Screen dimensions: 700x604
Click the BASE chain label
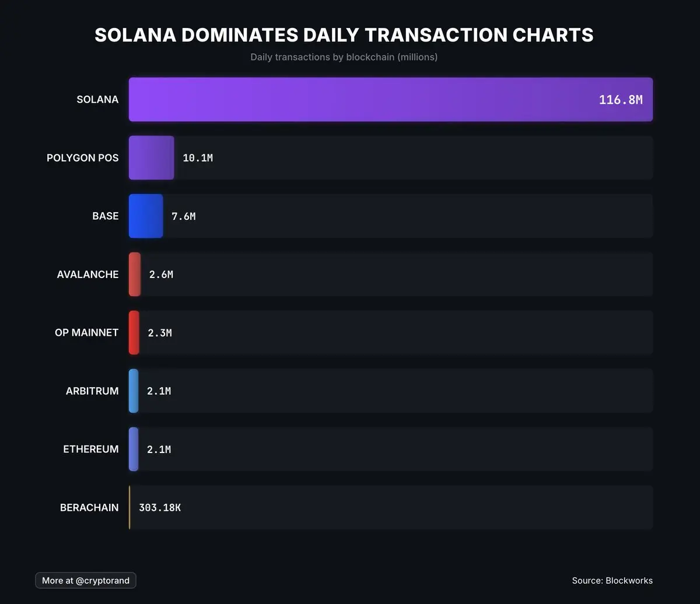105,216
